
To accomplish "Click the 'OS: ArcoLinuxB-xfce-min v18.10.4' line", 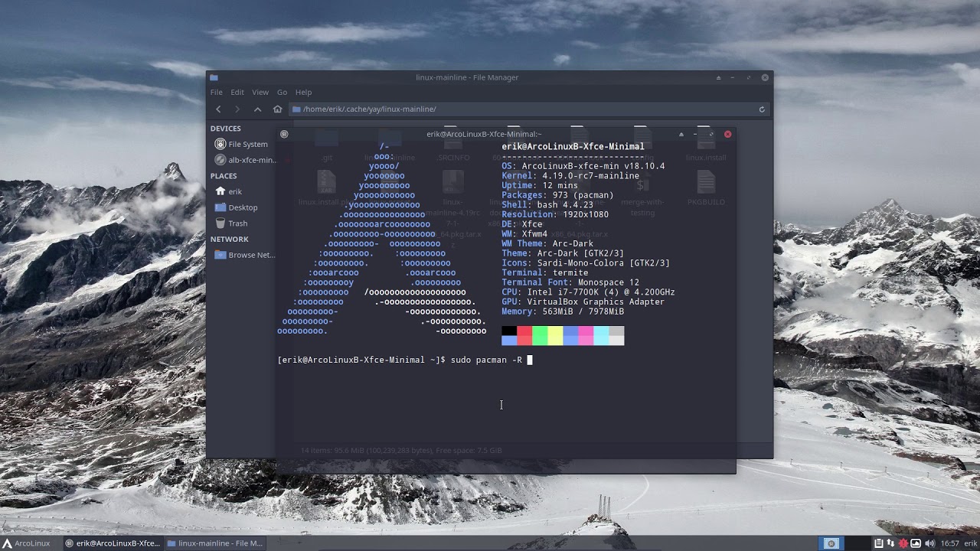I will point(583,166).
